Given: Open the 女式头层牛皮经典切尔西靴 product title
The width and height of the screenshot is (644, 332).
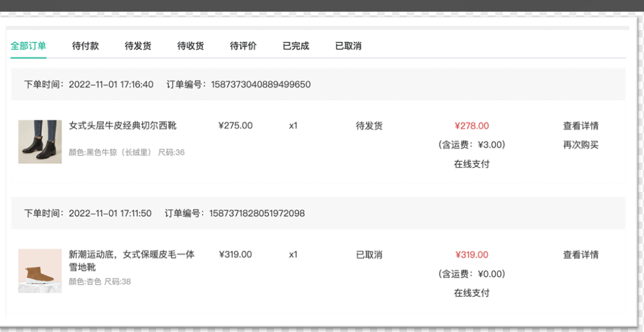Looking at the screenshot, I should 122,126.
